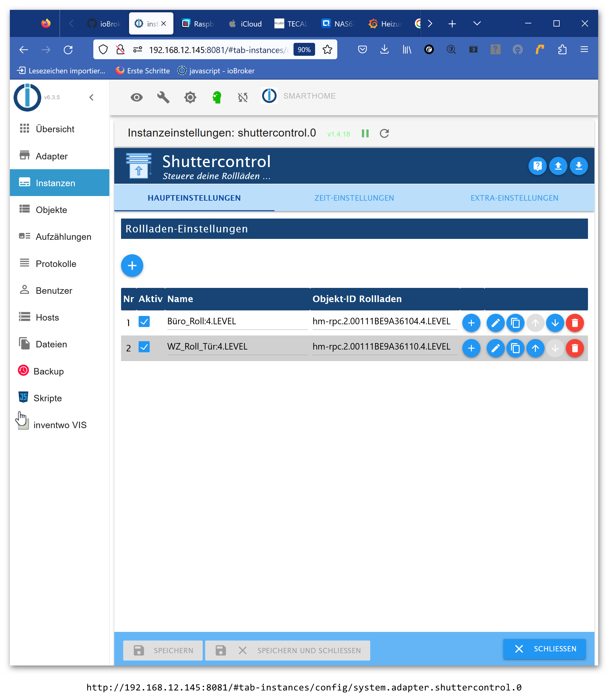
Task: Edit the WZ_Roll_Tür:4.LEVEL row with the pencil icon
Action: (495, 348)
